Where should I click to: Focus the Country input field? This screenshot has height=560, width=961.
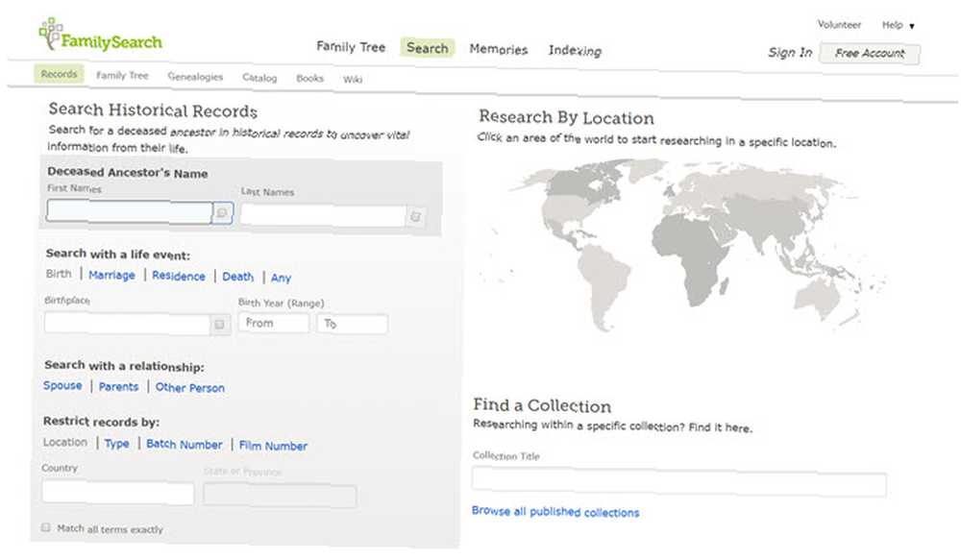point(117,493)
